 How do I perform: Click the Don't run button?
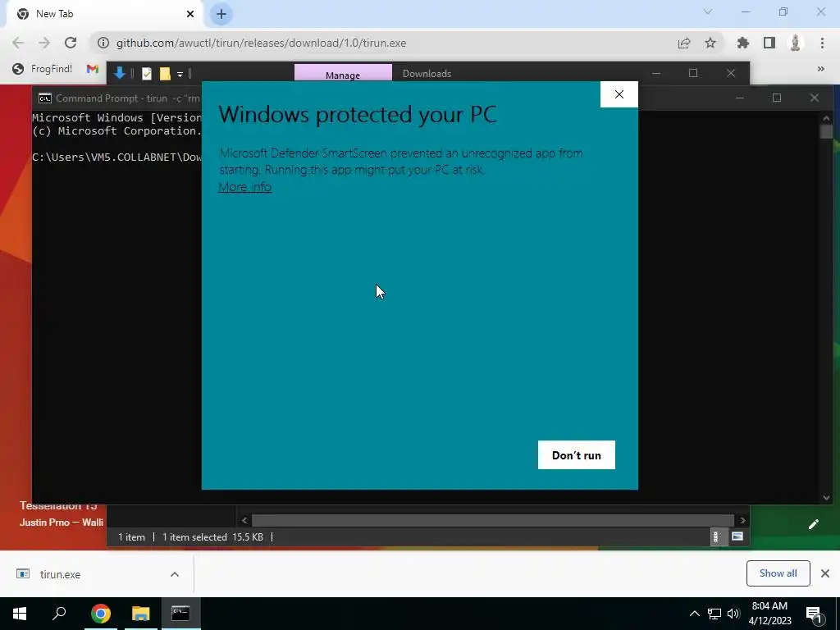[x=577, y=454]
